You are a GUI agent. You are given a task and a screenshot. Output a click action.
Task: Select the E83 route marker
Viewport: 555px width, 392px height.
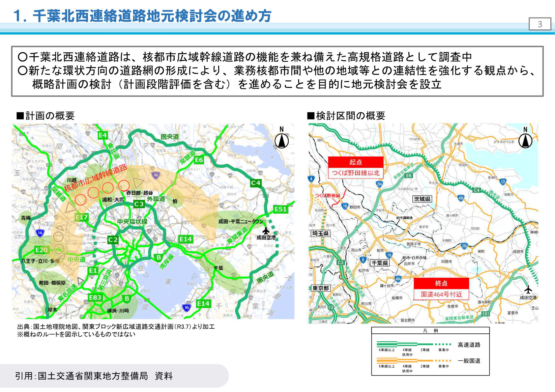(x=95, y=297)
